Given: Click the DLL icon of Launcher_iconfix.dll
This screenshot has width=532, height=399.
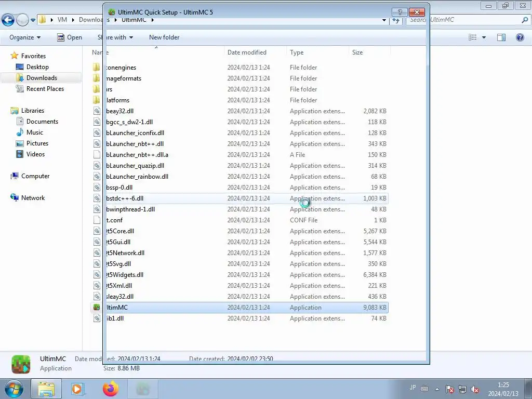Looking at the screenshot, I should click(x=97, y=132).
